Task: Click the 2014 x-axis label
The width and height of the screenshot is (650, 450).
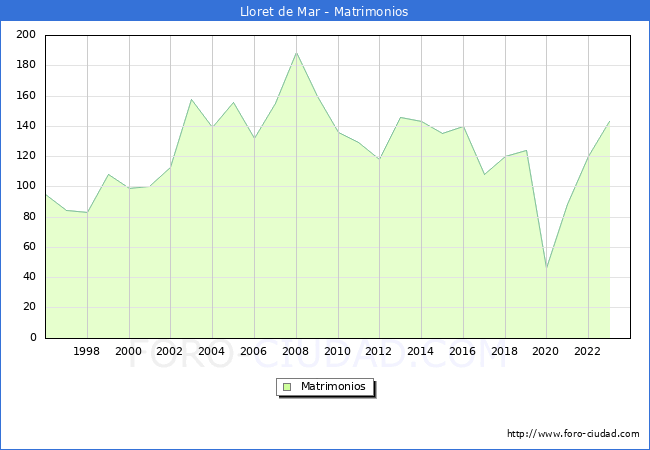Action: click(420, 351)
